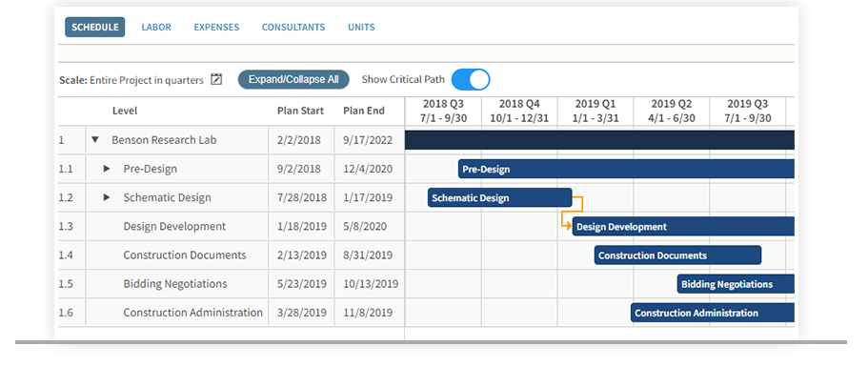Screen dimensions: 868x367
Task: Click Plan Start date 2/2/2018
Action: [x=299, y=140]
